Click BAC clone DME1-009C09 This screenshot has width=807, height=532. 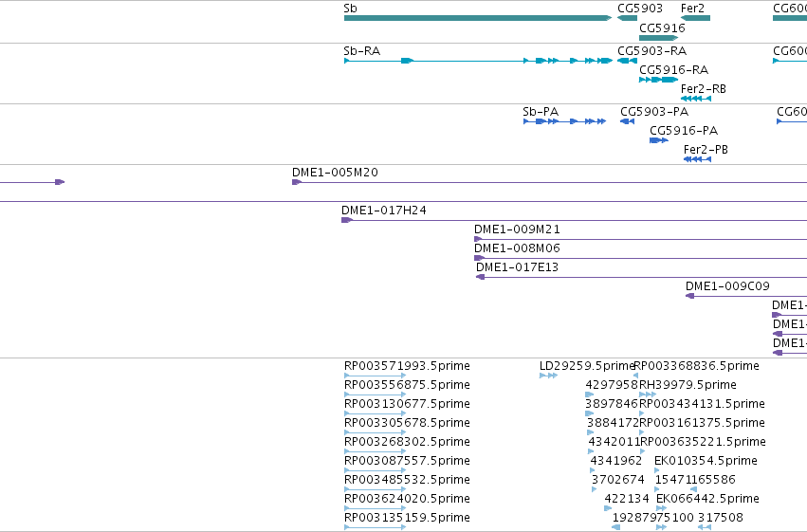[727, 286]
